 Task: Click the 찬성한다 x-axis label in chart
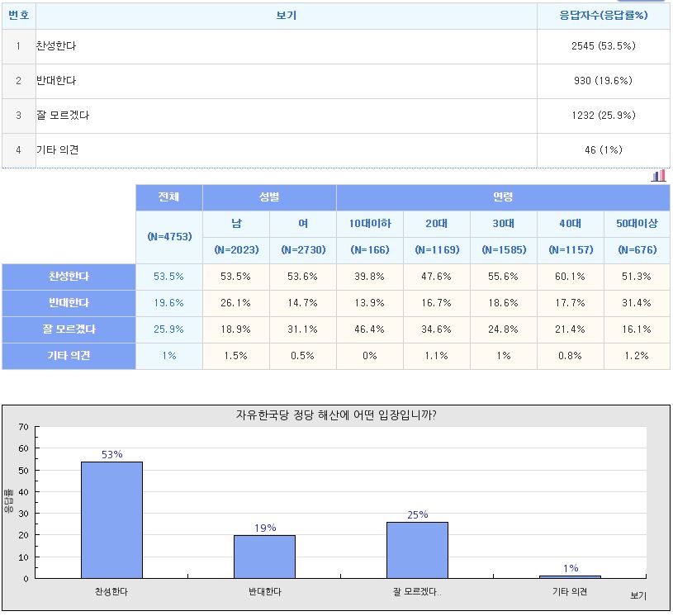(x=111, y=592)
